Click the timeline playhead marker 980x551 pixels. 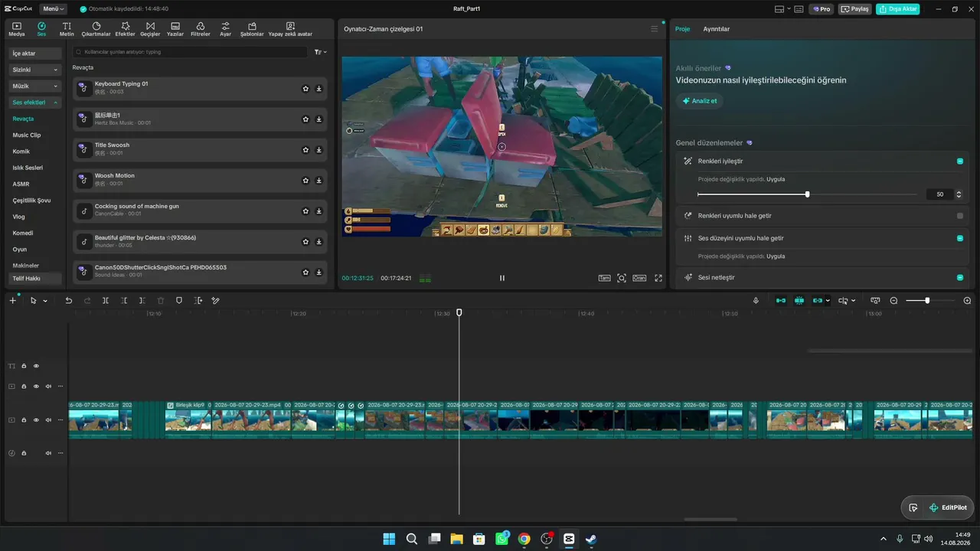click(x=459, y=312)
